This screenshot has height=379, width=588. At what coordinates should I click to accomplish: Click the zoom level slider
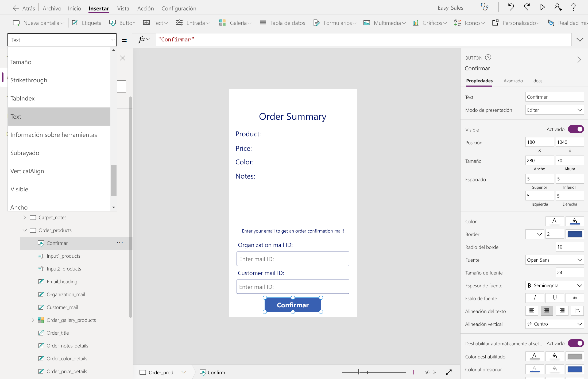coord(374,372)
